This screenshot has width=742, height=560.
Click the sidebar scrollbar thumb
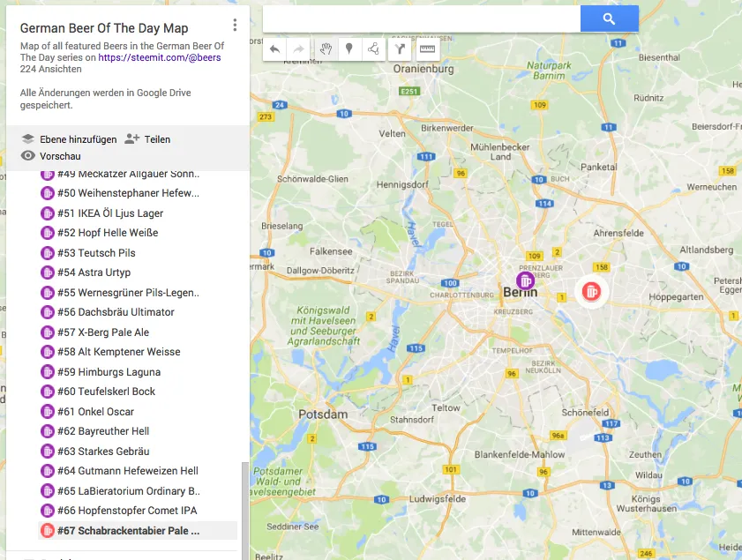tap(244, 511)
